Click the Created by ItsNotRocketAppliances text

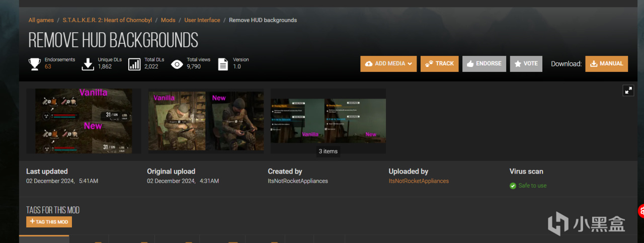click(298, 181)
